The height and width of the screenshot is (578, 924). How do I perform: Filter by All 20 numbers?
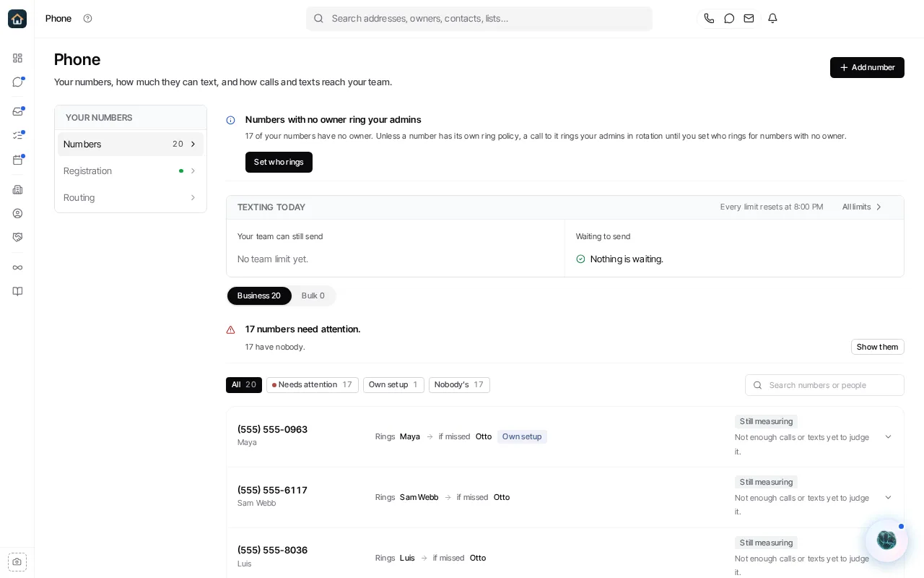(x=244, y=385)
